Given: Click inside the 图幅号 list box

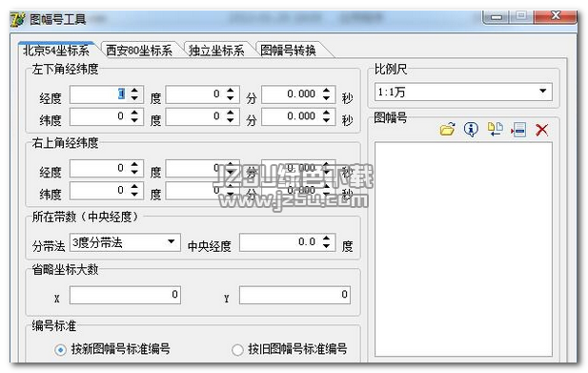Looking at the screenshot, I should (463, 249).
